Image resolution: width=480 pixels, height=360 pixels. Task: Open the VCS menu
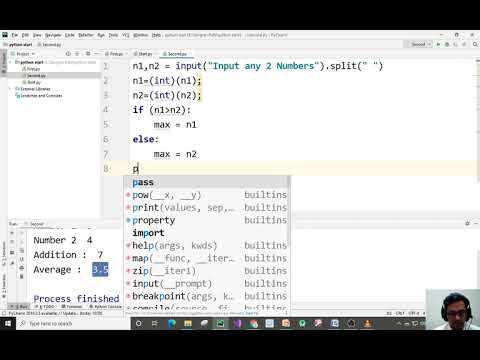pyautogui.click(x=126, y=35)
